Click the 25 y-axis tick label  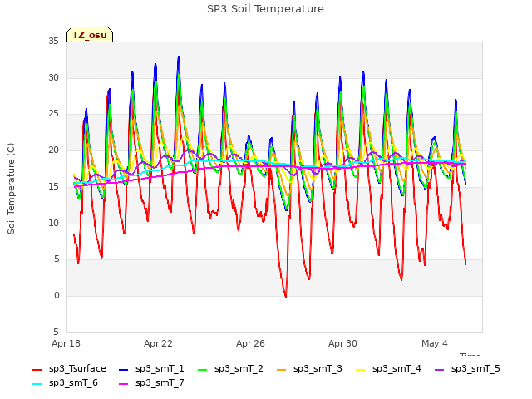pyautogui.click(x=53, y=114)
